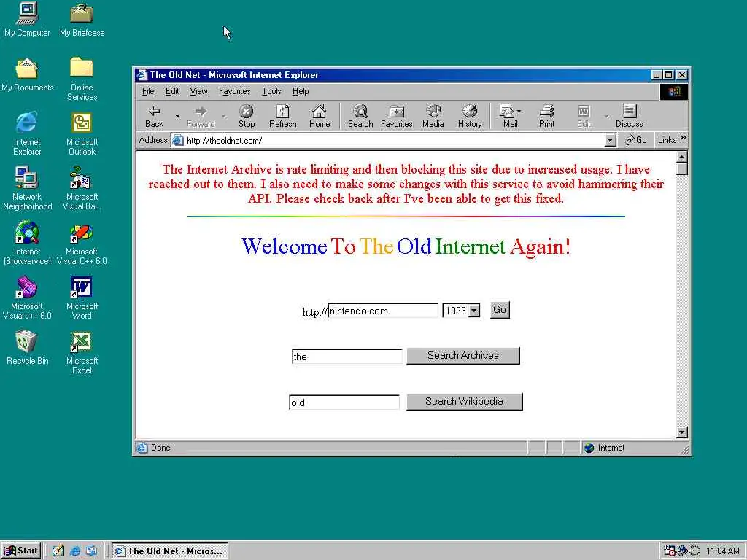The width and height of the screenshot is (747, 560).
Task: Select the Network Neighborhood icon
Action: pyautogui.click(x=27, y=189)
